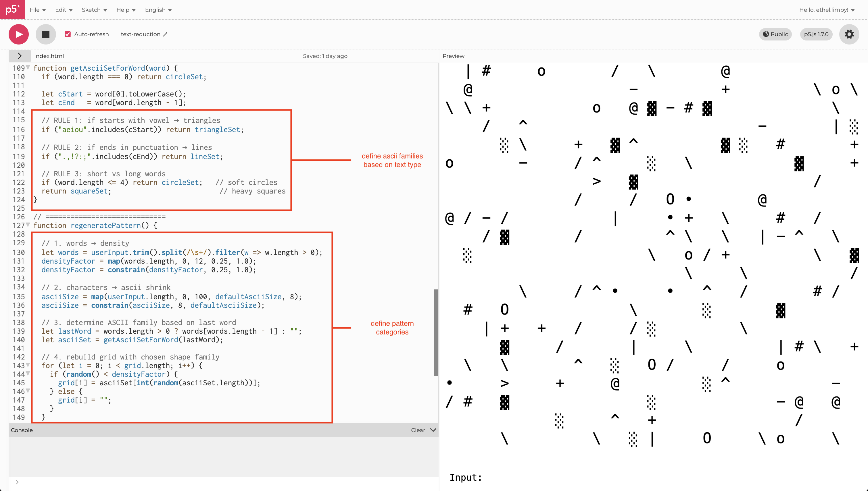Fold the getAsciiSetForWord function at line 109
This screenshot has height=491, width=868.
pos(28,67)
